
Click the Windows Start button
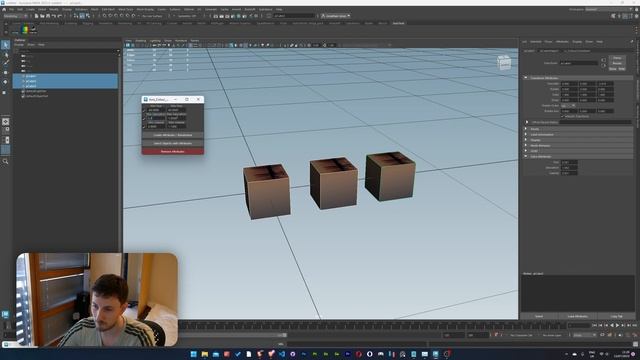pyautogui.click(x=193, y=354)
